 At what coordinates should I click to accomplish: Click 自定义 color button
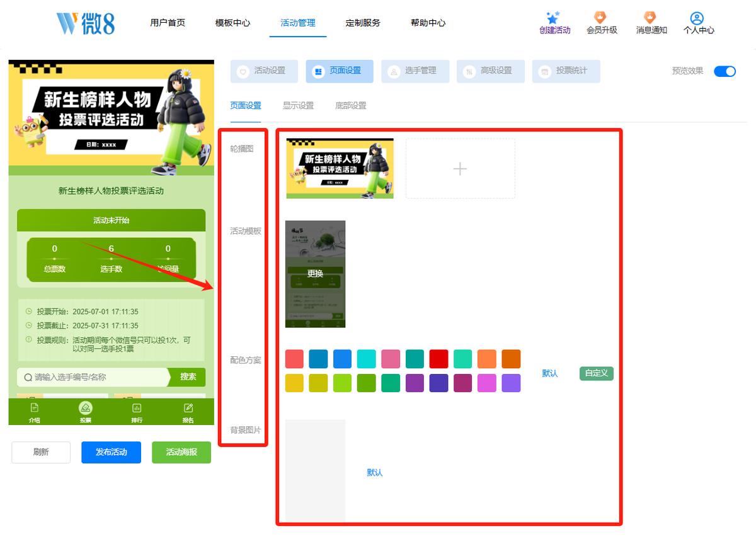click(x=596, y=373)
